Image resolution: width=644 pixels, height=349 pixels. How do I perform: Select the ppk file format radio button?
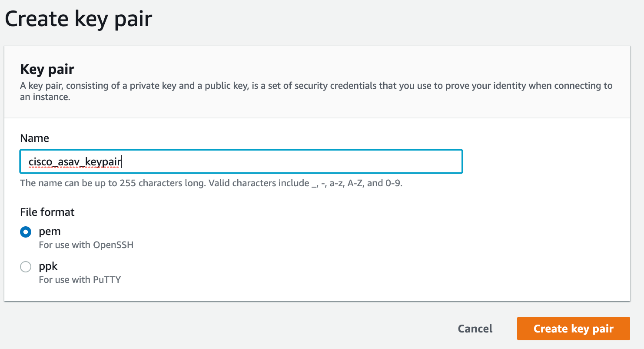(x=26, y=267)
